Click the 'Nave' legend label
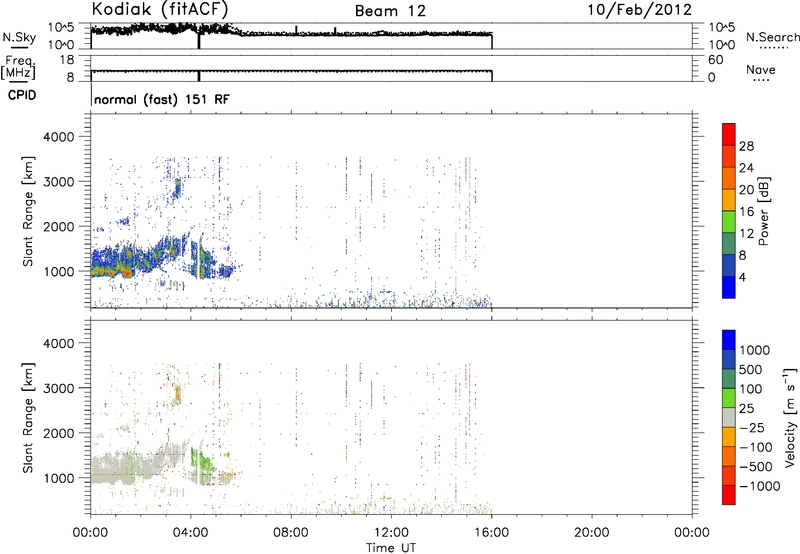Viewport: 800px width, 554px height. click(760, 69)
